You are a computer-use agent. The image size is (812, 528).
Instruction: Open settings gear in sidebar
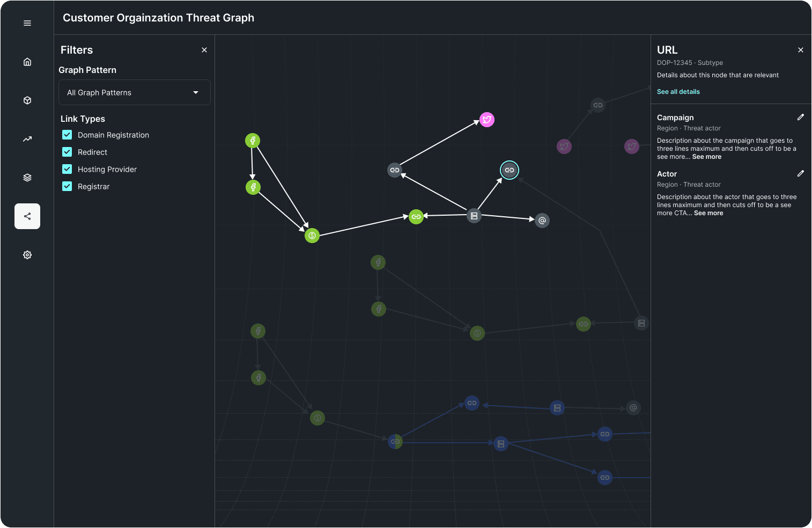(27, 255)
